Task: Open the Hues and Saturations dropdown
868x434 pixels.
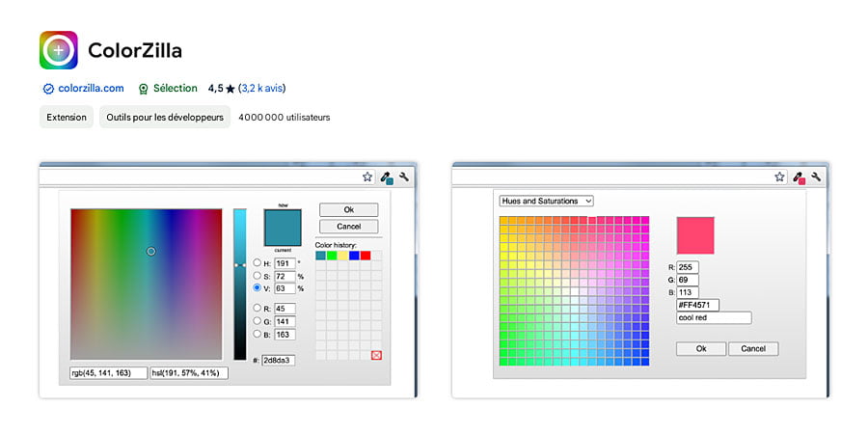Action: point(547,201)
